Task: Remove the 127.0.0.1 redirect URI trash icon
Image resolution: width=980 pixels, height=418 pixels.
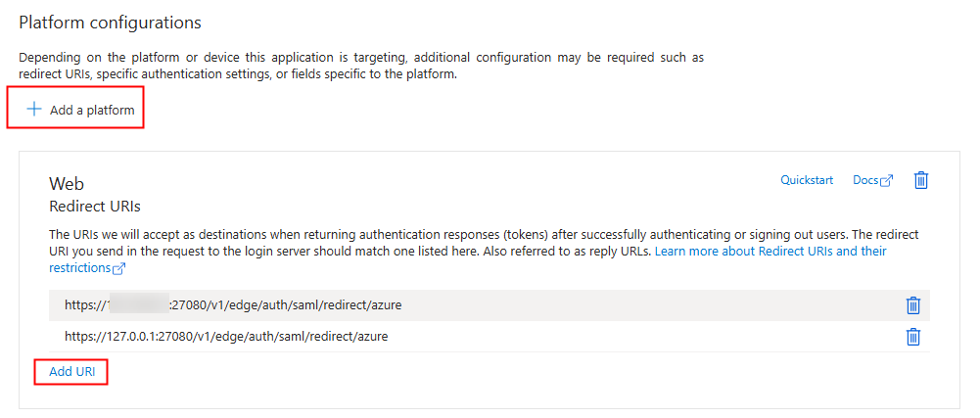Action: pyautogui.click(x=913, y=337)
